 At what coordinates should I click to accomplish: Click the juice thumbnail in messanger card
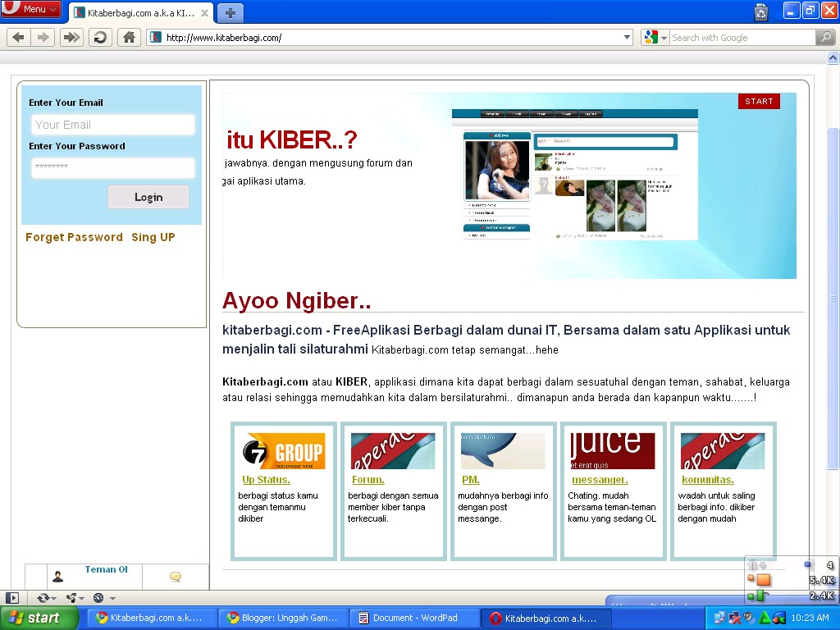click(x=613, y=451)
